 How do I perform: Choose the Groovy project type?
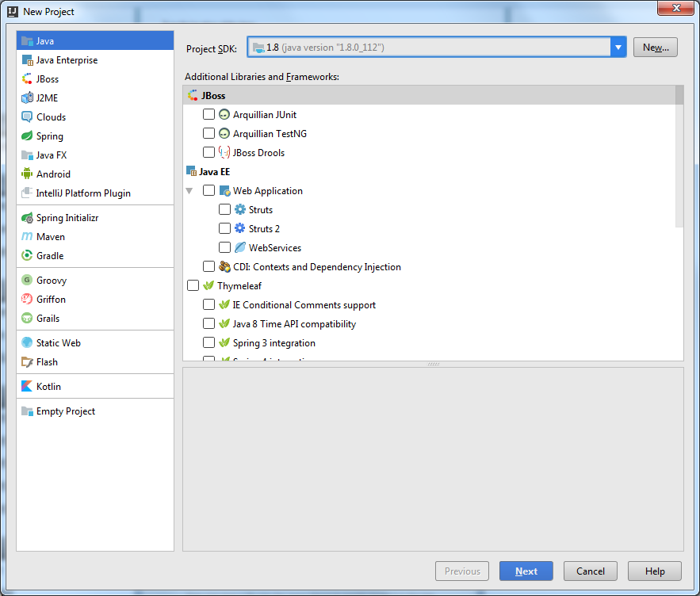tap(95, 280)
